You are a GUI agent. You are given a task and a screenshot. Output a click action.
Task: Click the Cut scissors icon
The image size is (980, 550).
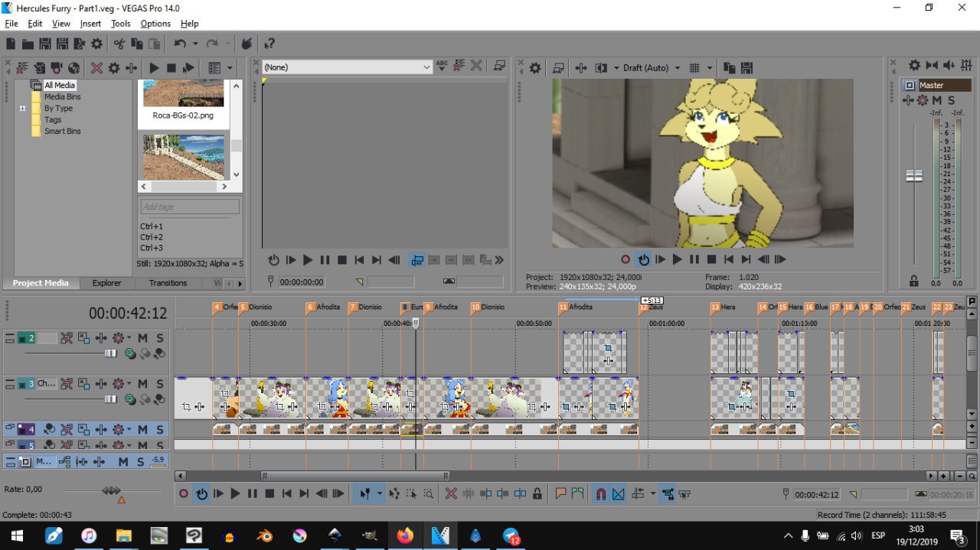[x=119, y=44]
